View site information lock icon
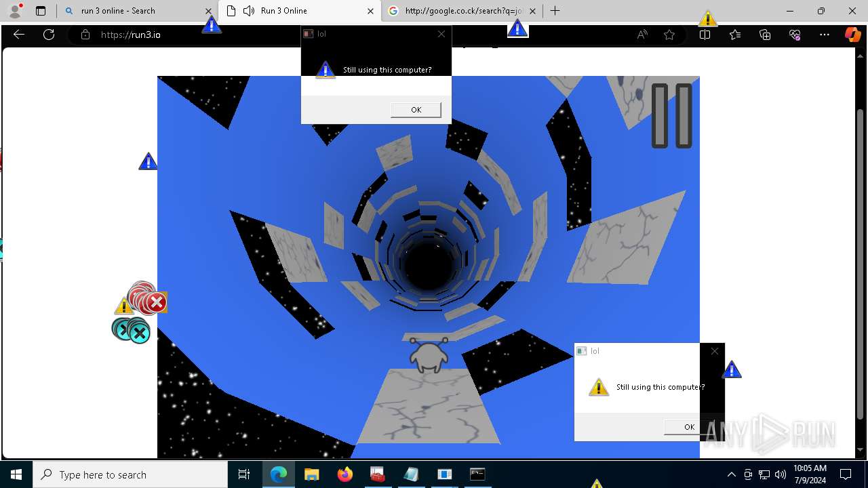 pos(85,35)
